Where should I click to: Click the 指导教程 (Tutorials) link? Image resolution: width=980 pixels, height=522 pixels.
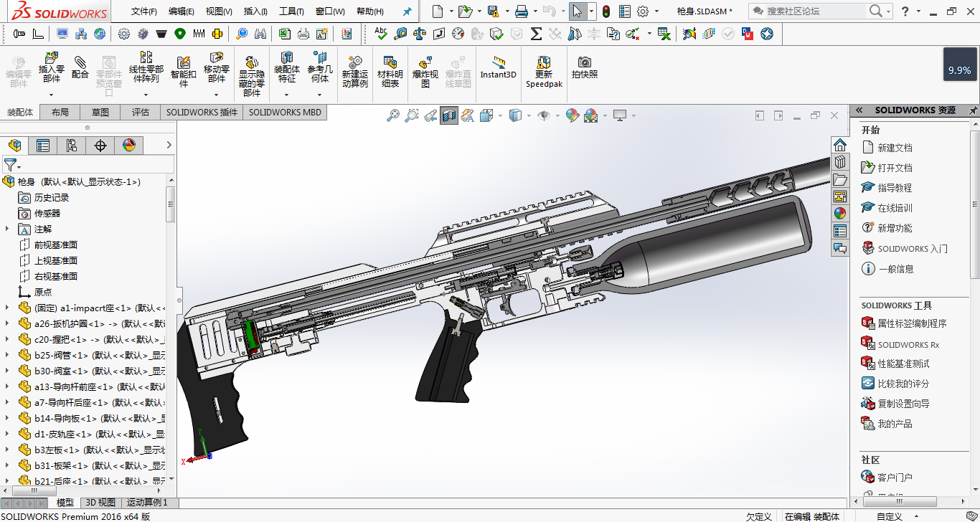(x=895, y=188)
